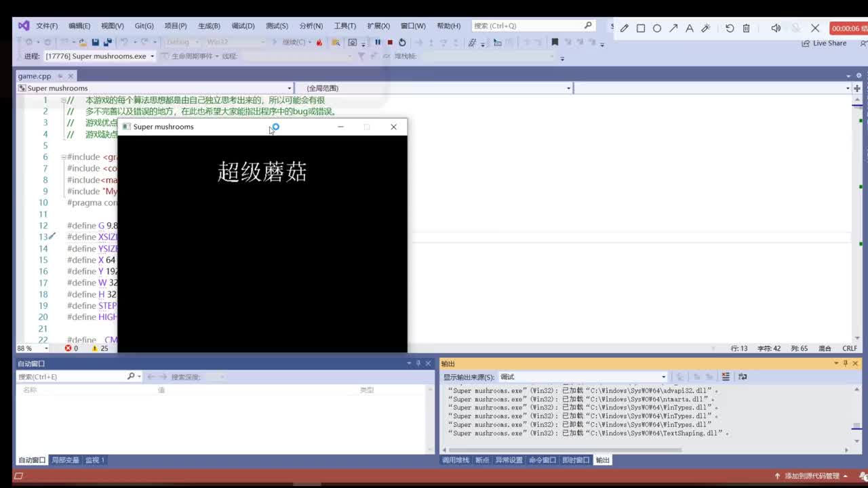
Task: Click the Output panel vertical scrollbar
Action: tap(856, 415)
